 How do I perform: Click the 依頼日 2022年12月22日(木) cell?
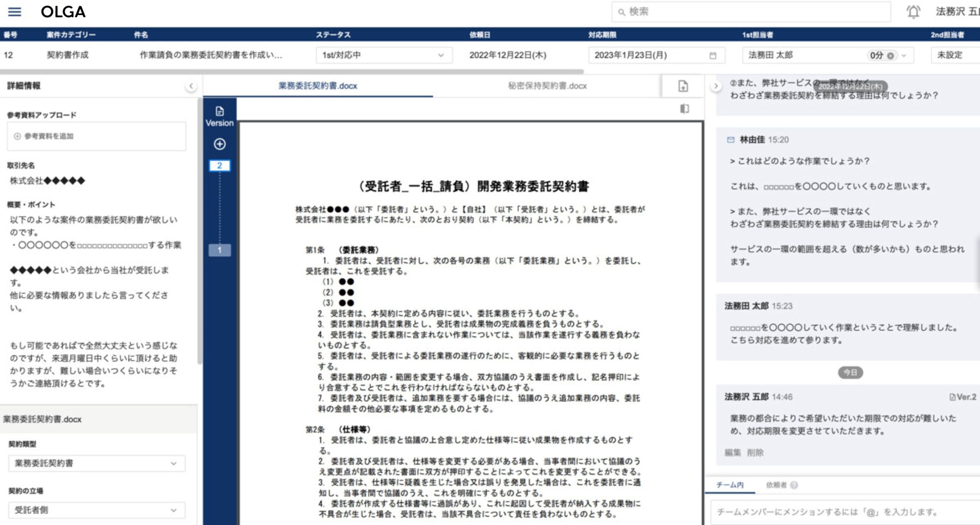point(508,55)
